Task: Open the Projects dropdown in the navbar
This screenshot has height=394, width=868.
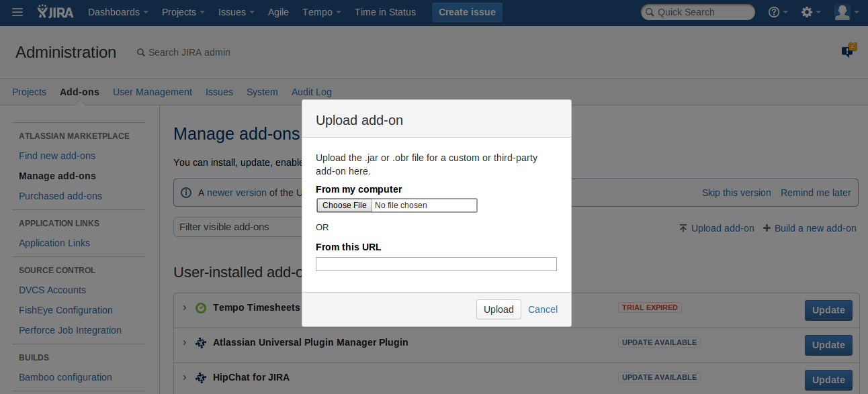Action: tap(183, 12)
